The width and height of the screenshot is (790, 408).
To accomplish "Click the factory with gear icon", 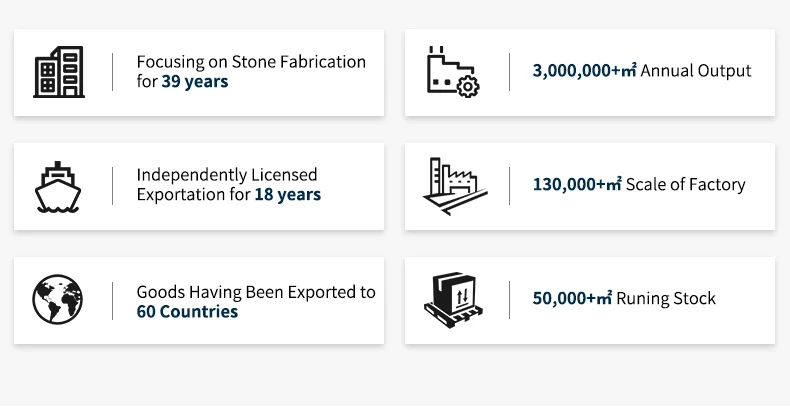I will (453, 72).
